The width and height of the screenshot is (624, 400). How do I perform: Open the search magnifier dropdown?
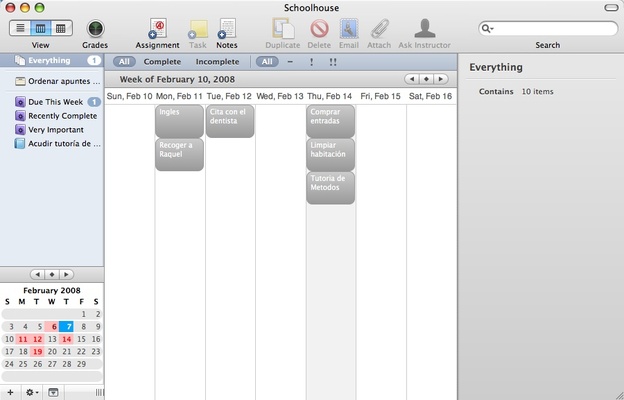[x=487, y=29]
